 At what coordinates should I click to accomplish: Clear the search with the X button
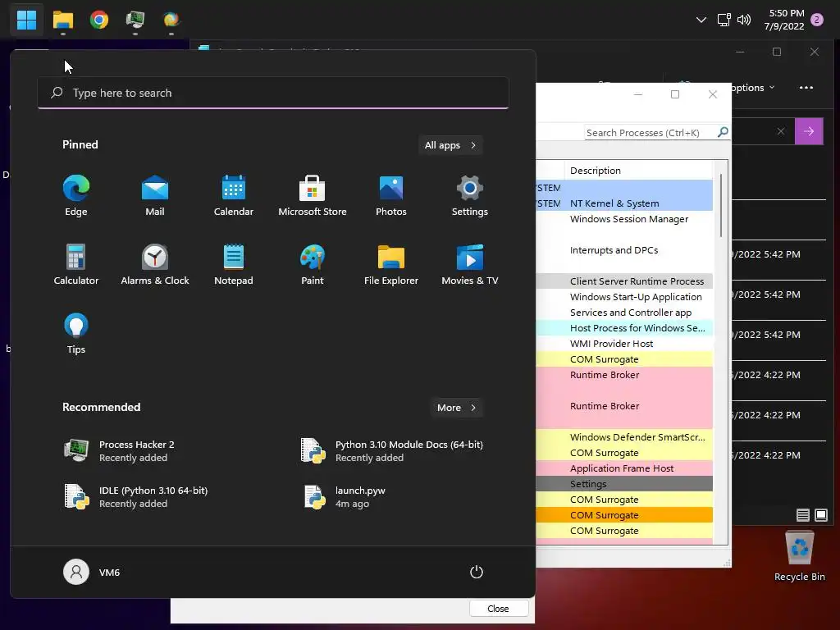pos(781,131)
